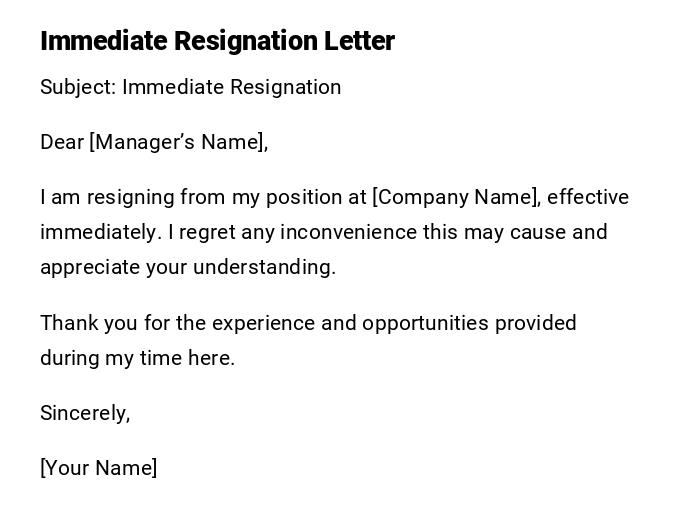Image resolution: width=700 pixels, height=530 pixels.
Task: Select the [Manager's Name] placeholder
Action: pos(178,142)
